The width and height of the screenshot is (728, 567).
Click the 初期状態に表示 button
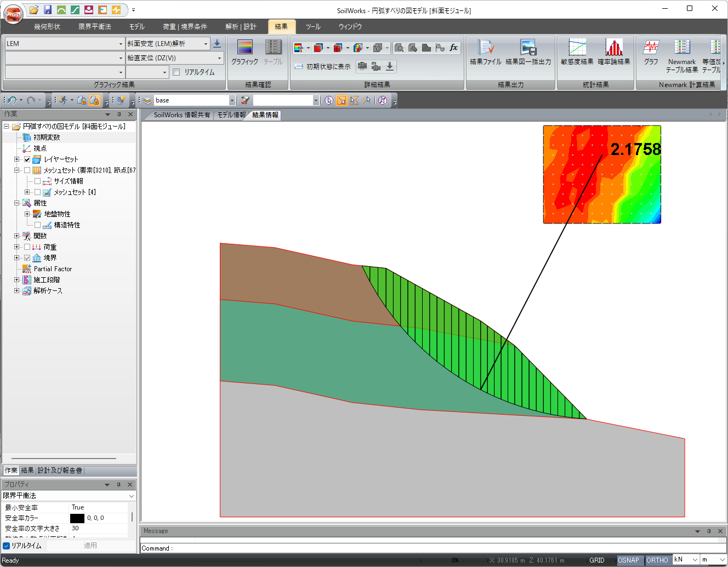322,66
